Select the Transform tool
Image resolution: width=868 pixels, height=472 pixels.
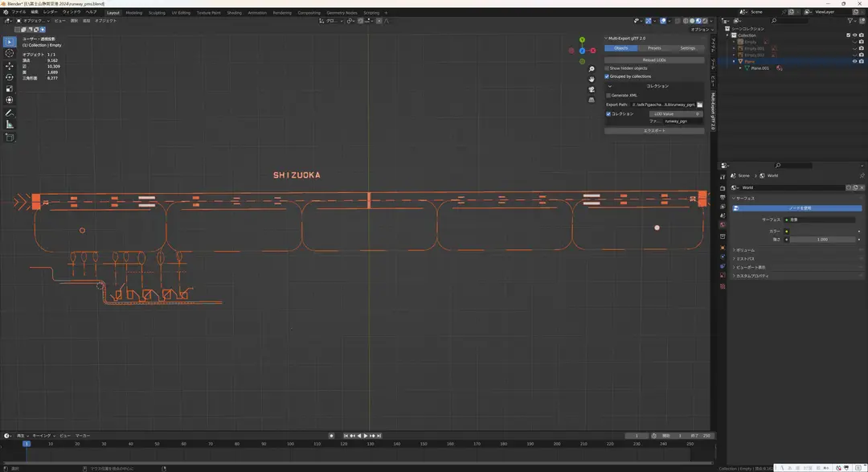coord(10,101)
